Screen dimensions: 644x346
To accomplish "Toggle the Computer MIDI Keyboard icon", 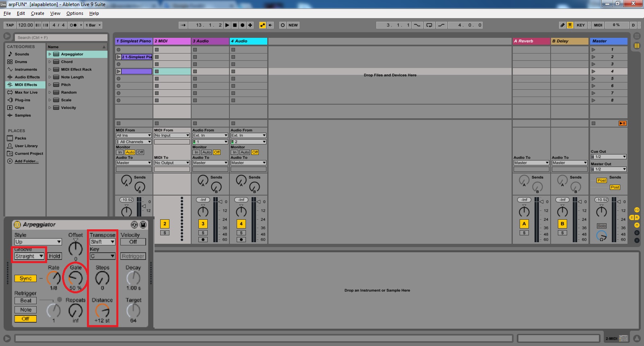I will pyautogui.click(x=570, y=25).
